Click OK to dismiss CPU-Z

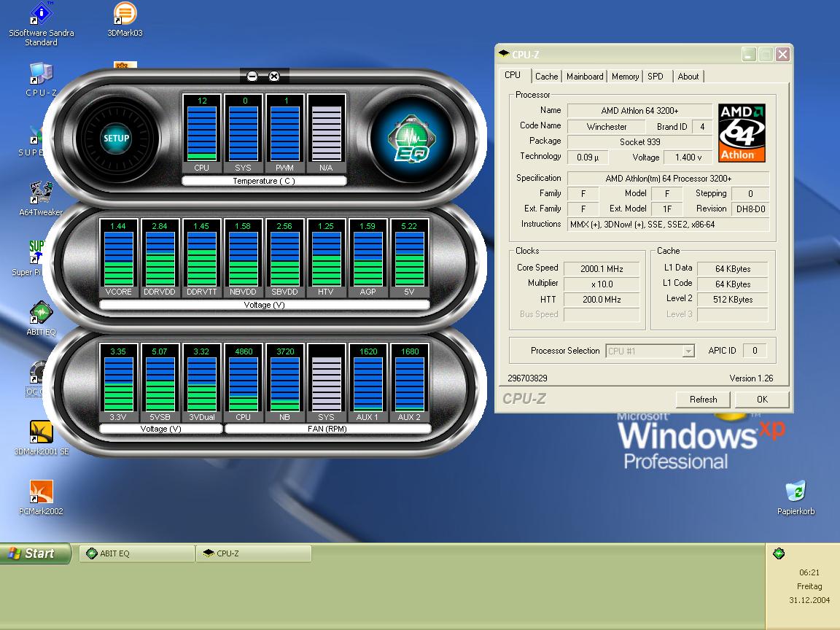pyautogui.click(x=762, y=400)
